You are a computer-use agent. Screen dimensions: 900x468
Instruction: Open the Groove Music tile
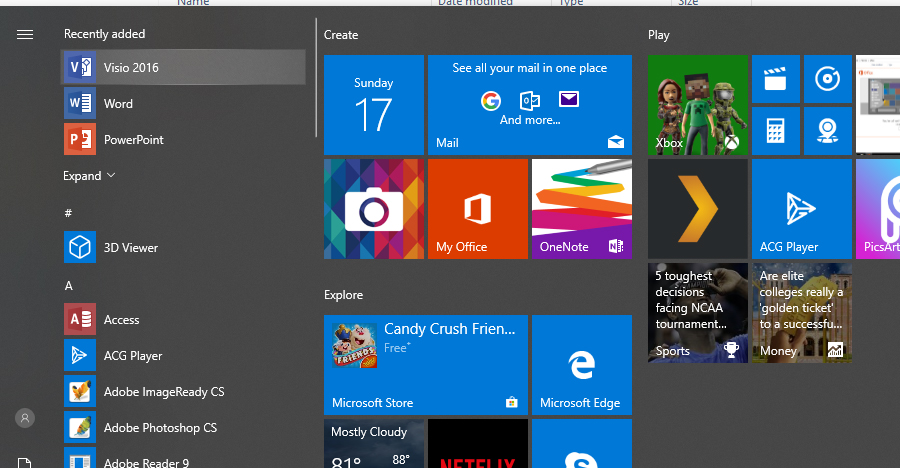pyautogui.click(x=828, y=79)
